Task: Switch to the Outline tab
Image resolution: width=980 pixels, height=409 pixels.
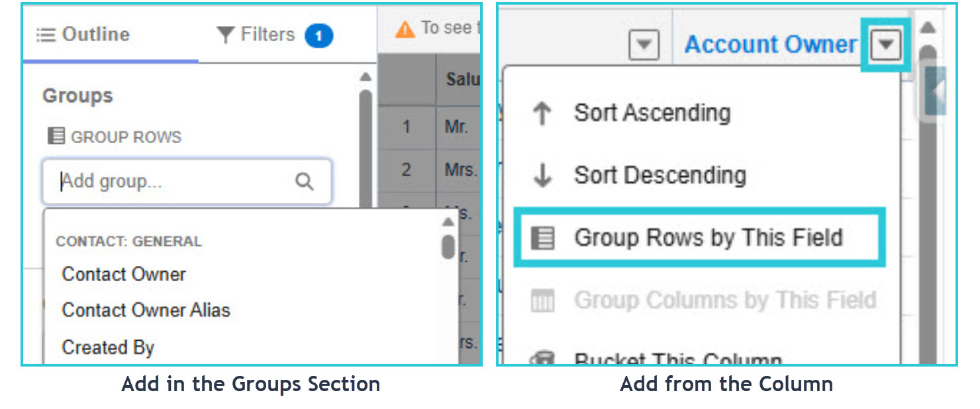Action: 83,34
